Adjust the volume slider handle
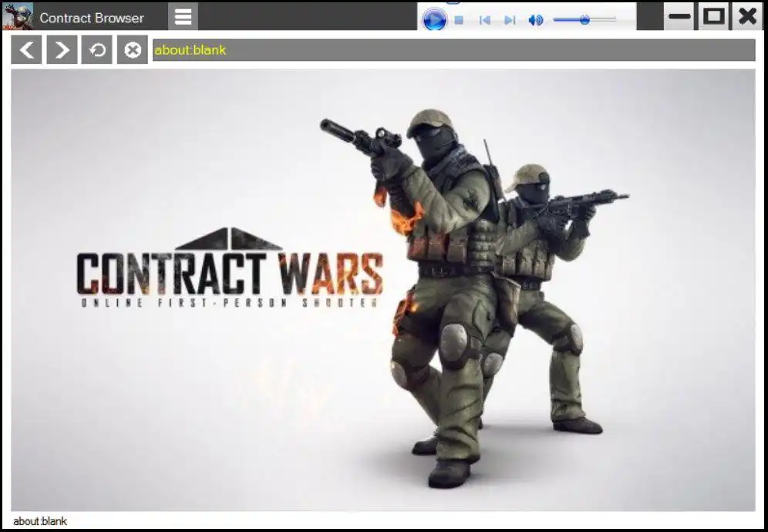Image resolution: width=768 pixels, height=532 pixels. (584, 20)
